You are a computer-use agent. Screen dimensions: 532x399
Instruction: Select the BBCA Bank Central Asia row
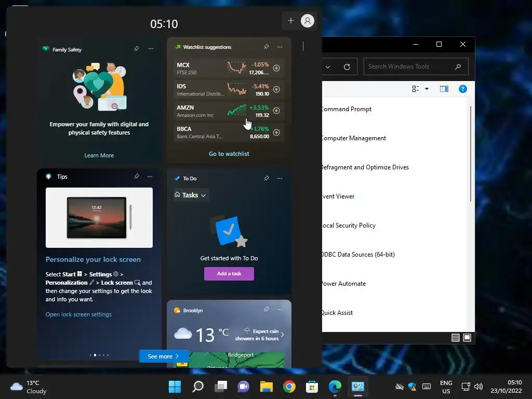pyautogui.click(x=229, y=132)
